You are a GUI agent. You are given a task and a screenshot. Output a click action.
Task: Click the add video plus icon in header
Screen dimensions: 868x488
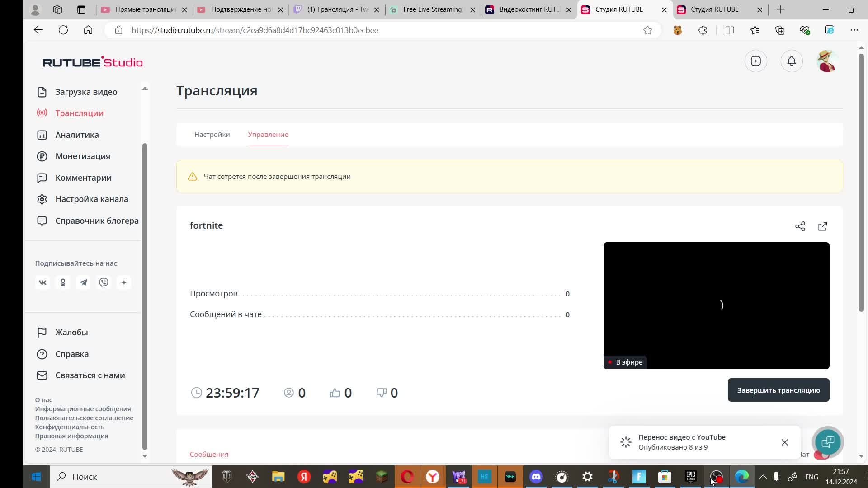point(755,61)
